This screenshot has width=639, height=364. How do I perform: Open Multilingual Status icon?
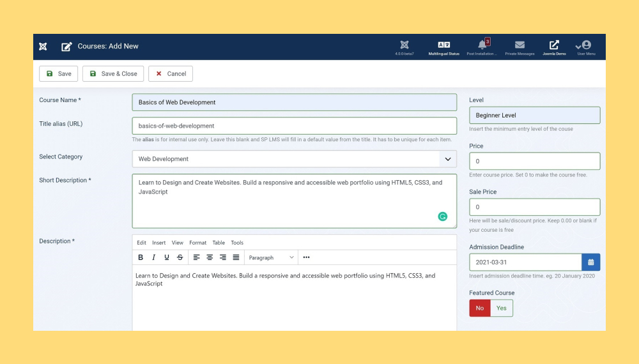(x=443, y=45)
